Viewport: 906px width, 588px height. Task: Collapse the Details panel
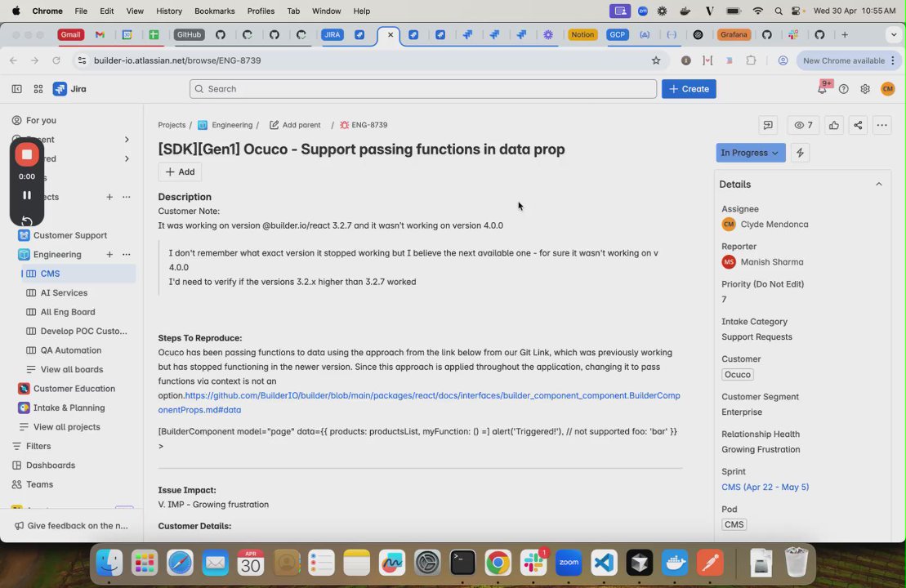click(879, 185)
